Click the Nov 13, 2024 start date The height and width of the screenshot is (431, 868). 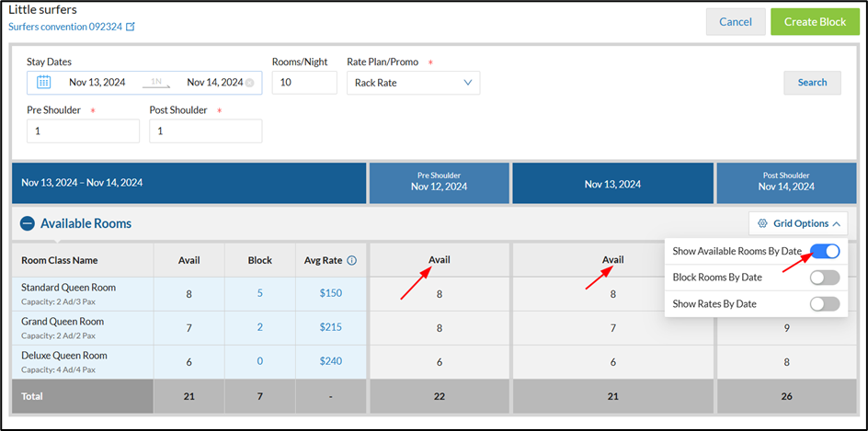(x=97, y=83)
